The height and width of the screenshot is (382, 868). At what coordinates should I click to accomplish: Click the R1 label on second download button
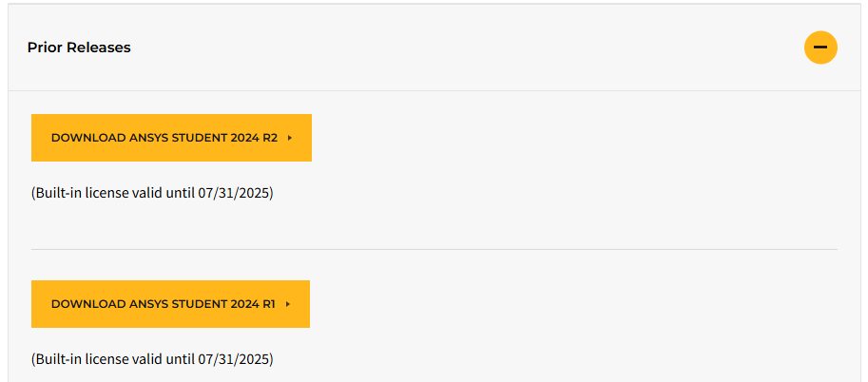(269, 304)
